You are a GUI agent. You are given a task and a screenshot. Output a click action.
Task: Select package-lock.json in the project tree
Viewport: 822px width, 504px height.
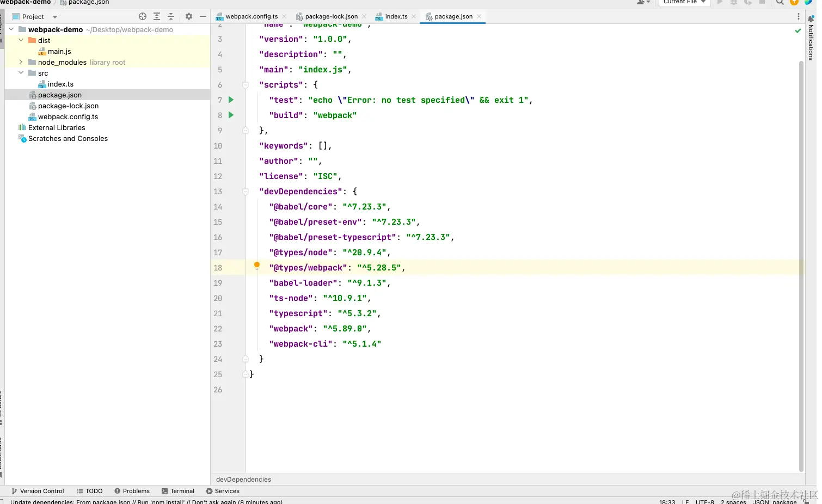pyautogui.click(x=68, y=106)
